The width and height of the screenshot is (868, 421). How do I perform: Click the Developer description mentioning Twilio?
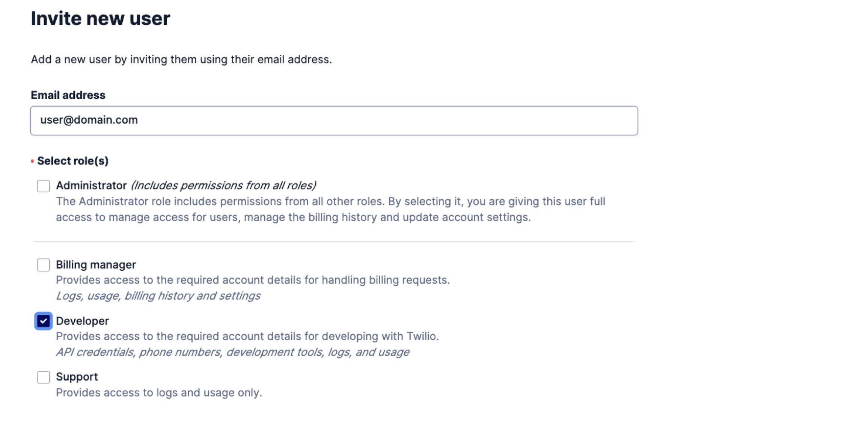[247, 336]
